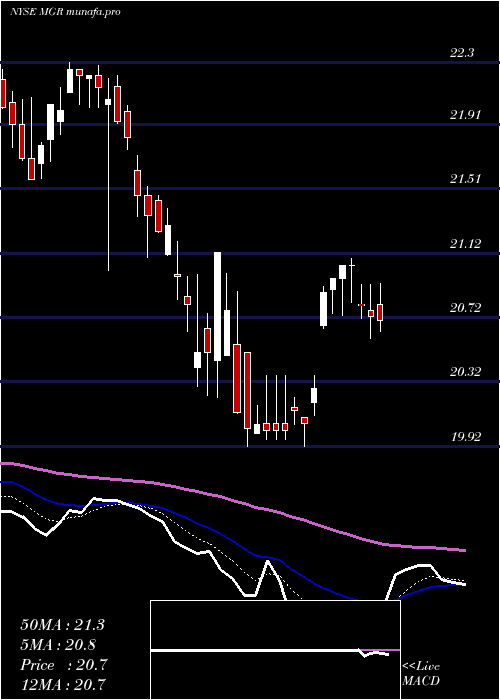
Task: Select the 22.3 price level label
Action: 462,53
